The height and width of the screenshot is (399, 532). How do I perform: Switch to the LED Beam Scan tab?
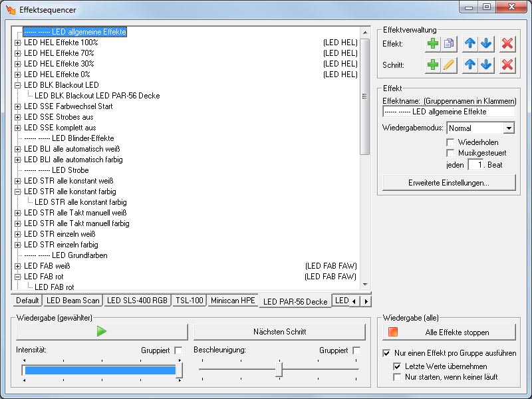[73, 301]
